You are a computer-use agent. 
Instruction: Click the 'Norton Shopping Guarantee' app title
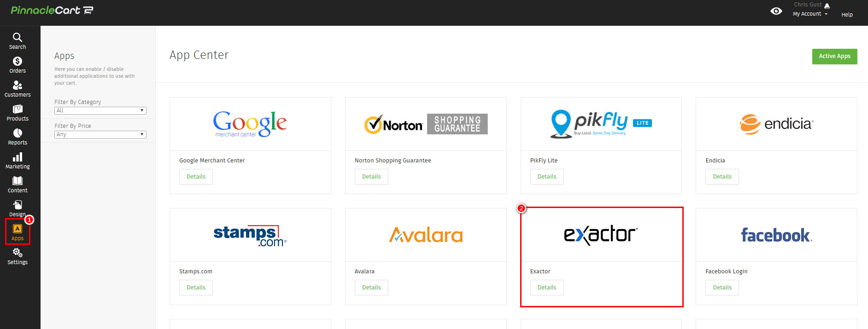point(393,161)
